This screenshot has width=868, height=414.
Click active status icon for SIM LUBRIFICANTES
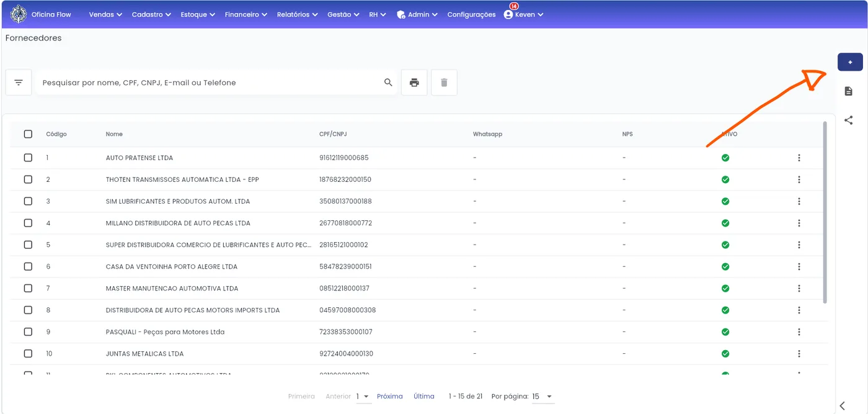(x=725, y=201)
